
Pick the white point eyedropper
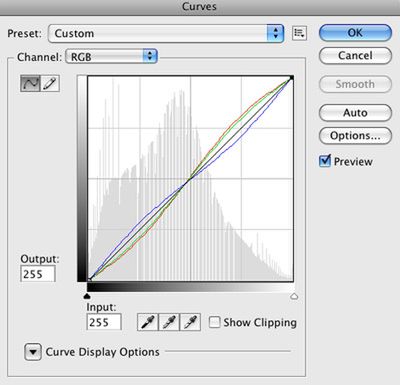click(x=190, y=322)
